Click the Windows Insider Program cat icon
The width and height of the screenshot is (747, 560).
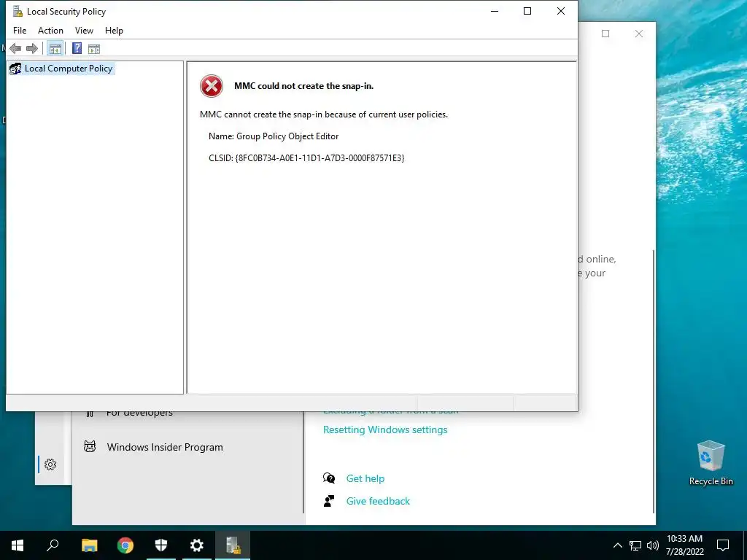pos(90,447)
